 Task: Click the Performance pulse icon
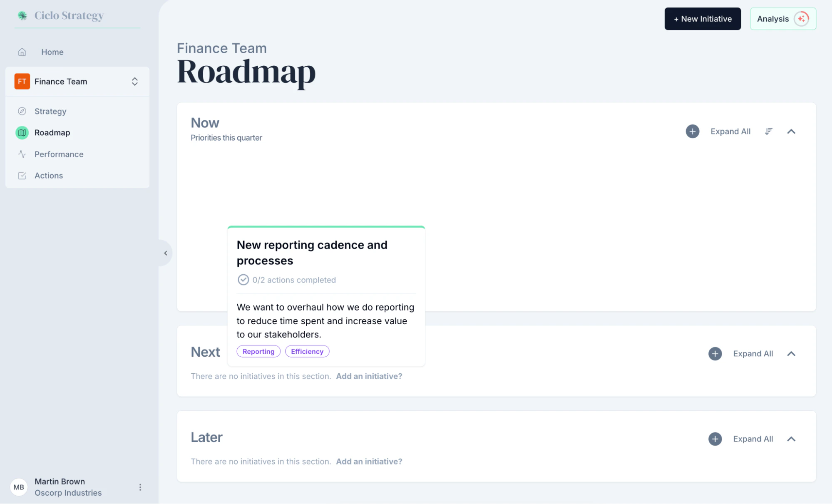coord(22,154)
